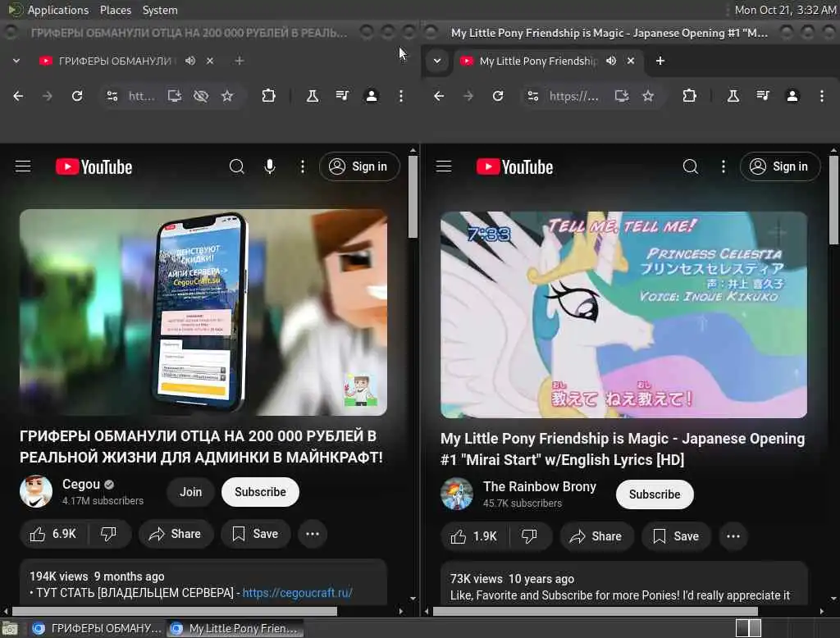Go back in right browser window

[439, 96]
